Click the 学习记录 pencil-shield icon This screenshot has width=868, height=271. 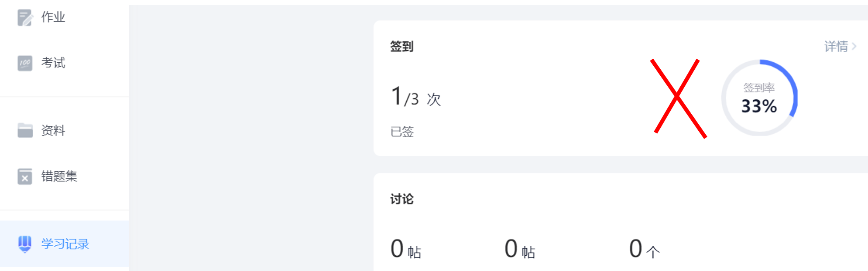25,244
